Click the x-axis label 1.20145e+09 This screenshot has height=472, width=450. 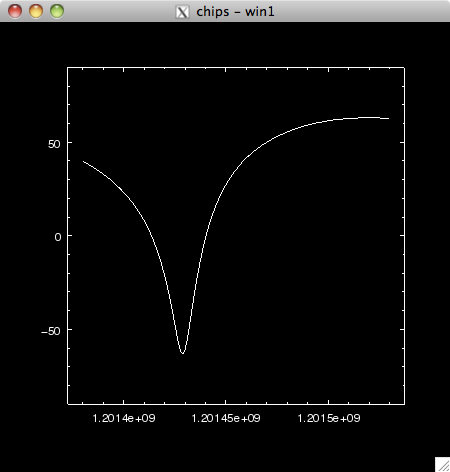click(x=226, y=418)
